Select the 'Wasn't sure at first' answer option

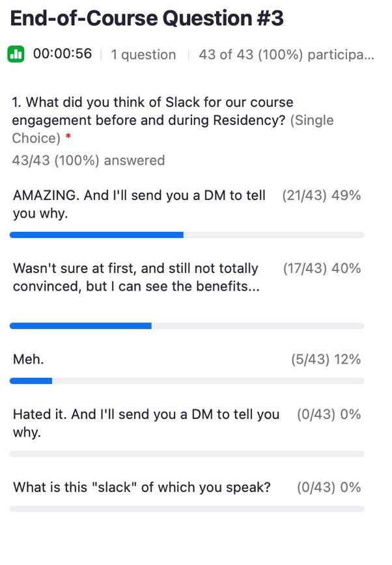[x=135, y=276]
